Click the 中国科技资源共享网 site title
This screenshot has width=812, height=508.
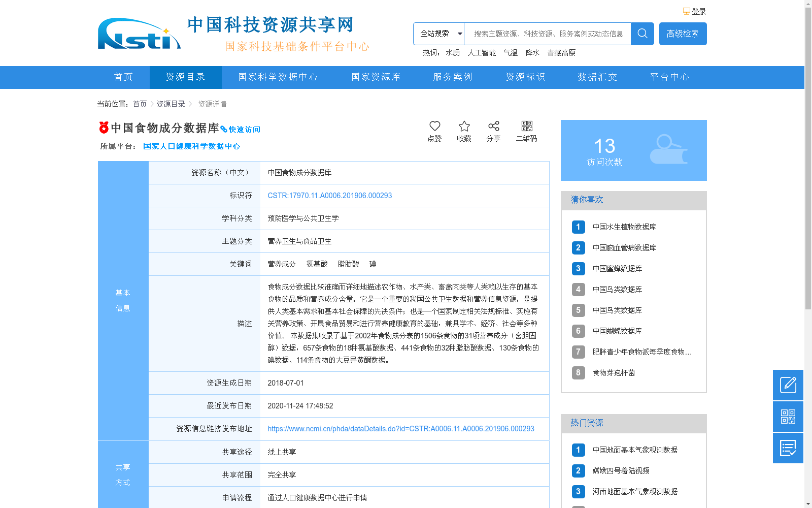[270, 24]
